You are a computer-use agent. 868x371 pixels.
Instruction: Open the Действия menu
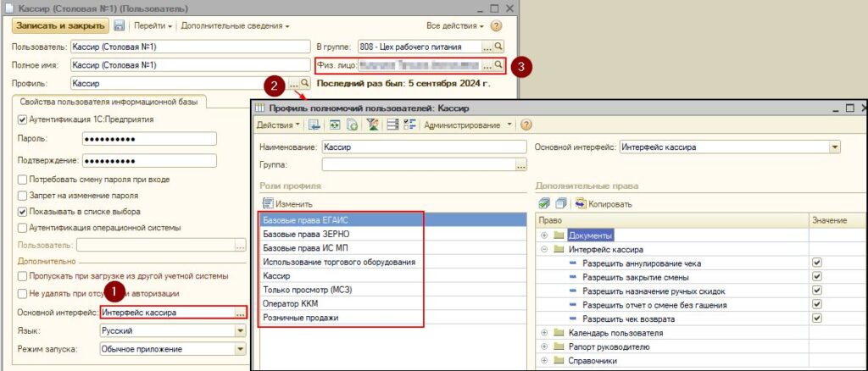[x=278, y=125]
